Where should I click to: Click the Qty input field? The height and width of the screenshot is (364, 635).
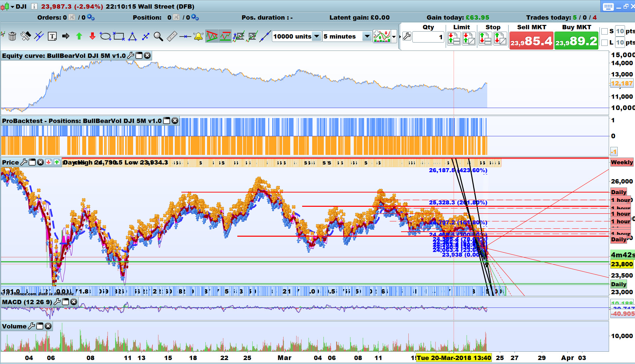(x=428, y=37)
